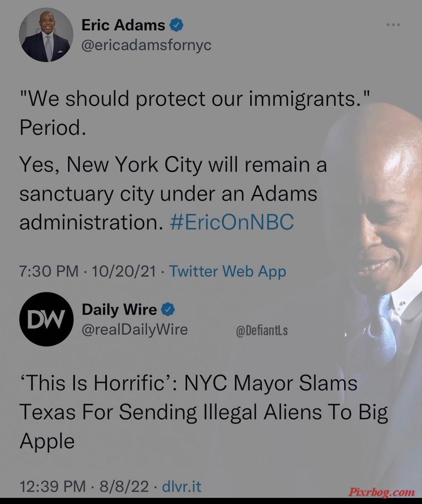Image resolution: width=422 pixels, height=504 pixels.
Task: Click Eric Adams verified badge
Action: [x=177, y=25]
